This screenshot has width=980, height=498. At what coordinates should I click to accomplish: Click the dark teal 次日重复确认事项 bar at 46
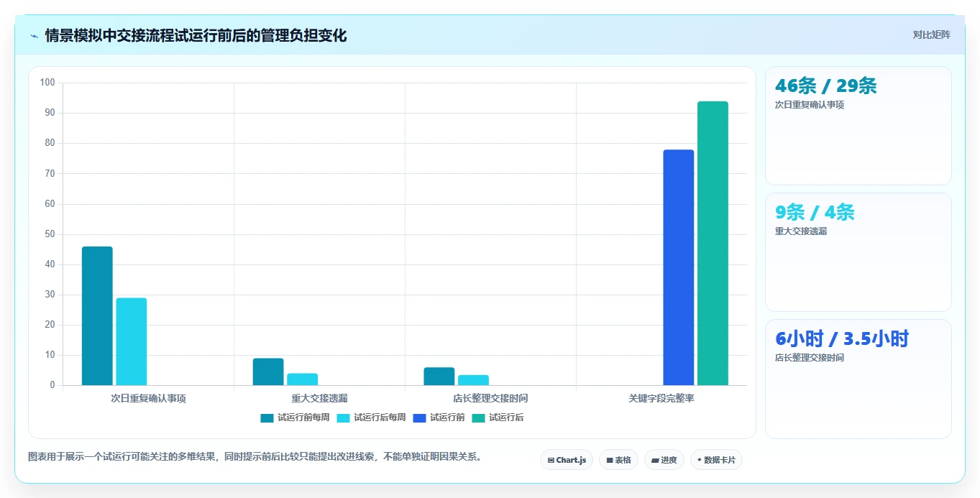[97, 316]
